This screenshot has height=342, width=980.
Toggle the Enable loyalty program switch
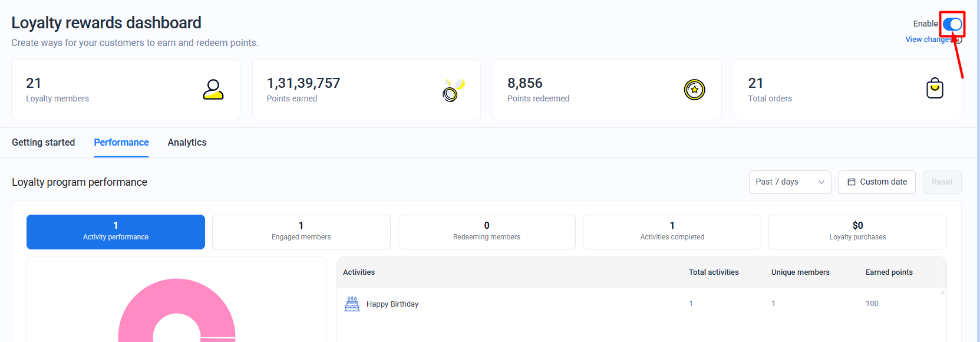point(952,24)
